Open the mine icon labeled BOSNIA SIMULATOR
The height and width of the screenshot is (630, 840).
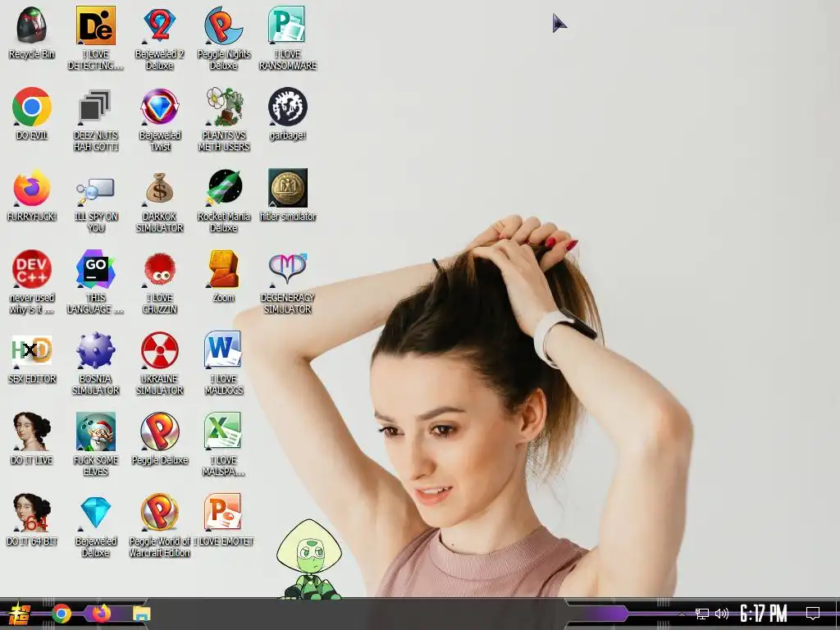(x=95, y=350)
